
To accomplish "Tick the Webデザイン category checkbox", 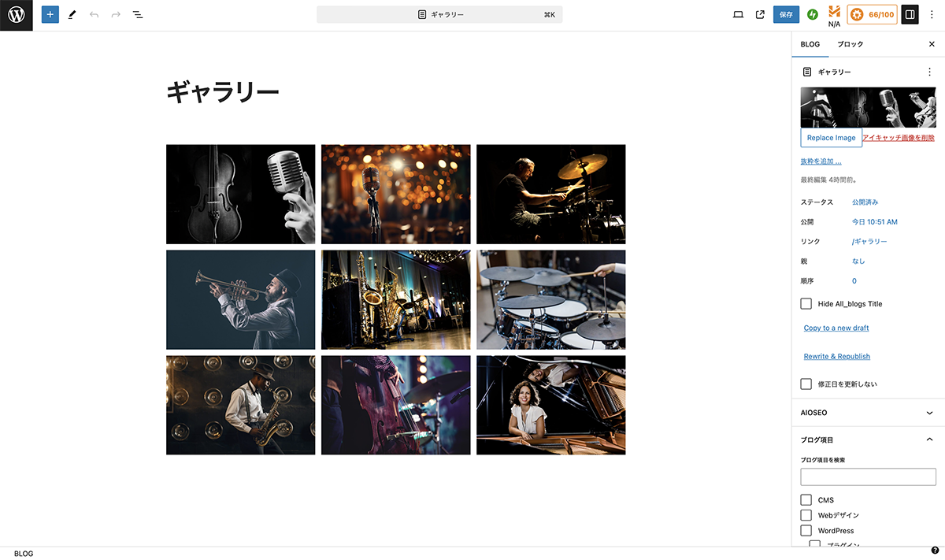I will click(806, 515).
